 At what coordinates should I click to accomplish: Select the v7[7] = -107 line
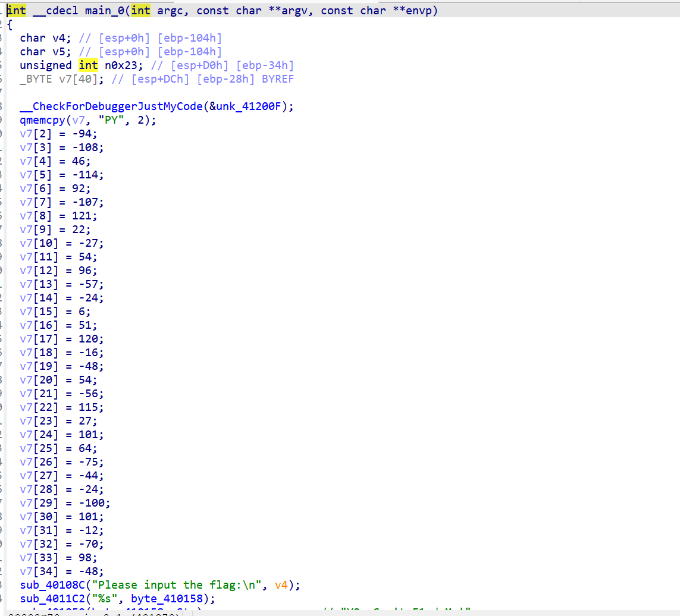(62, 202)
